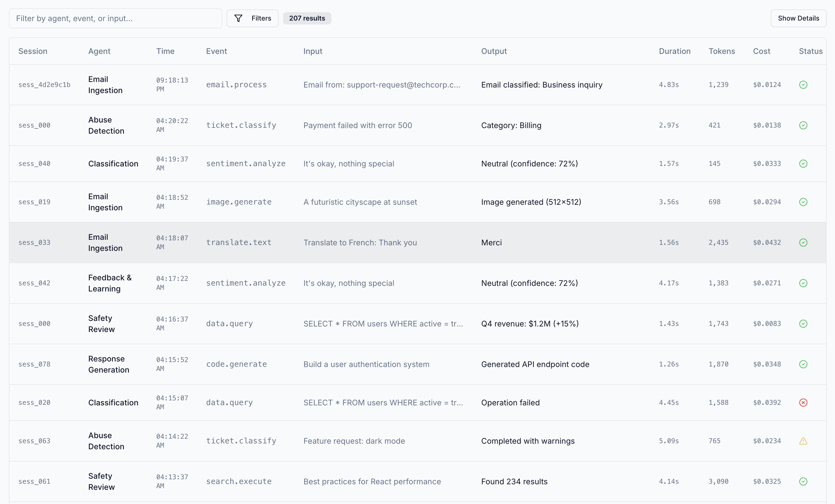Sort by the Tokens column header
835x504 pixels.
721,51
